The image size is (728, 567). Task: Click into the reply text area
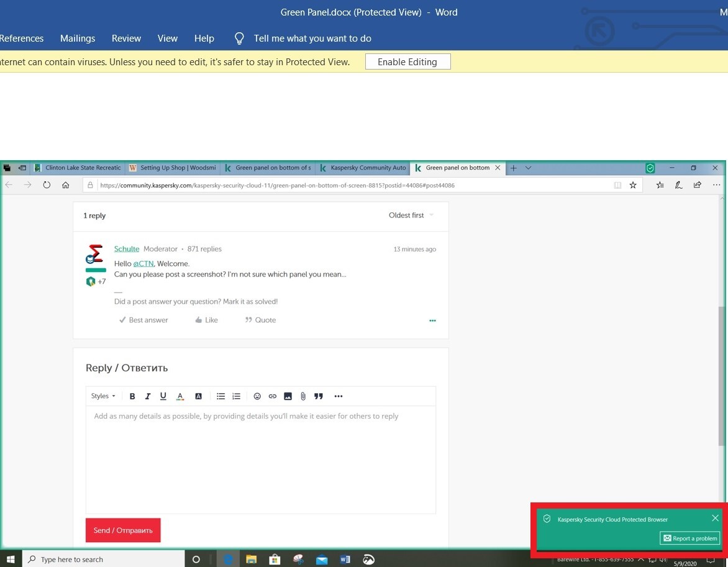pos(260,460)
